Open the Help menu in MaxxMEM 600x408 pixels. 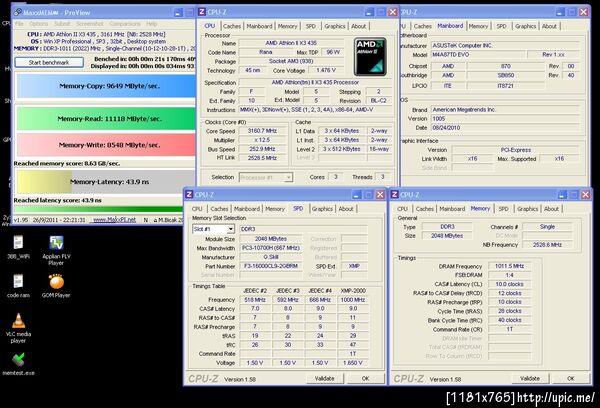point(152,24)
